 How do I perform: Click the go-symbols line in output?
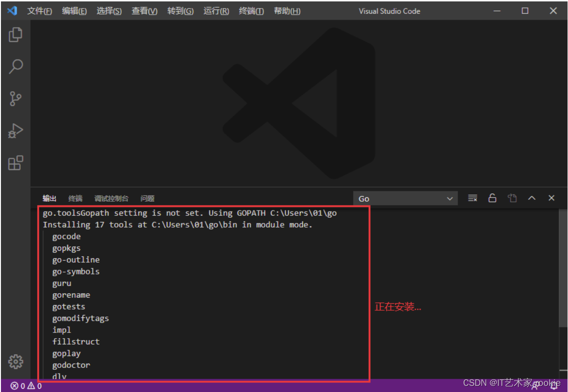pyautogui.click(x=76, y=272)
